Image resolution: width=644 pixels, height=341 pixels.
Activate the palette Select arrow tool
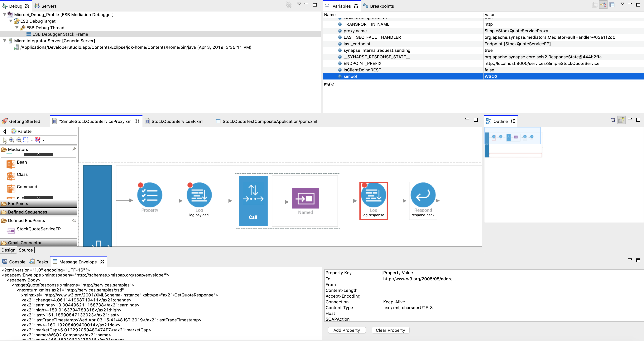click(x=5, y=140)
